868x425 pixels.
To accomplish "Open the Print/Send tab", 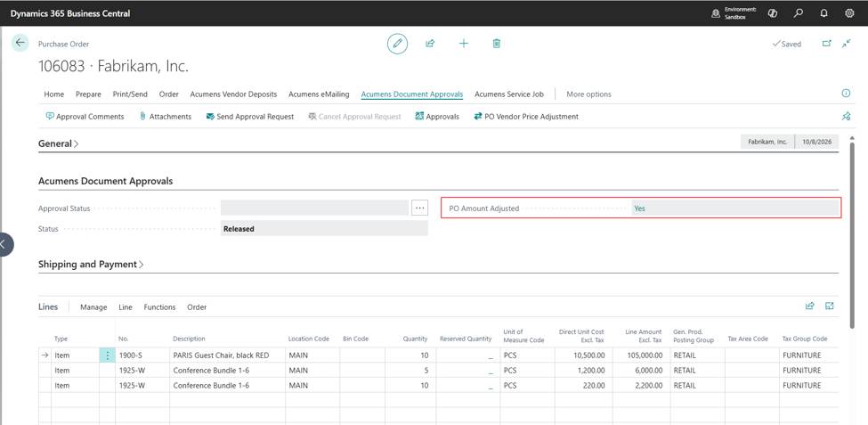I will point(130,94).
